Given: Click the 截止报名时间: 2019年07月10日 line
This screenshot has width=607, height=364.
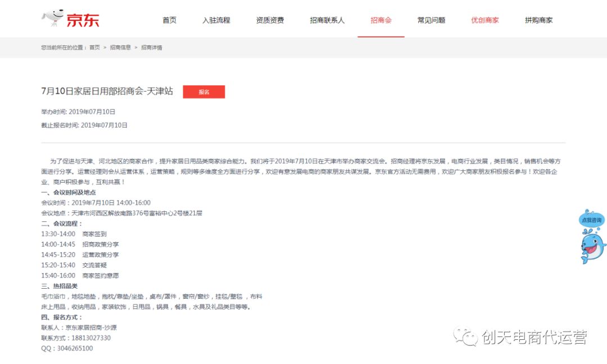Looking at the screenshot, I should click(x=84, y=125).
